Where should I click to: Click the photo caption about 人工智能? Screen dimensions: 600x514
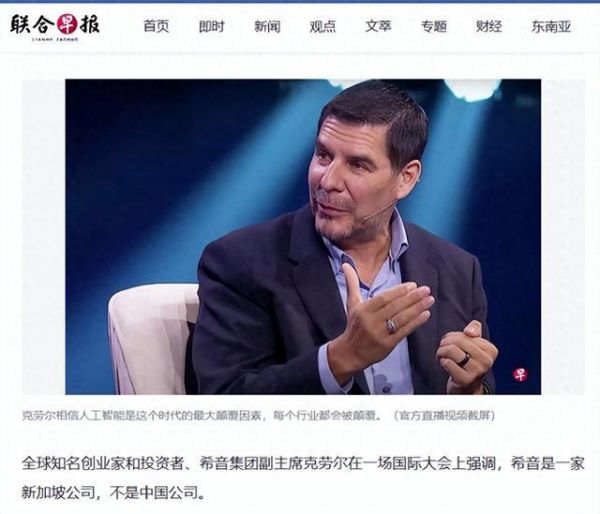203,415
